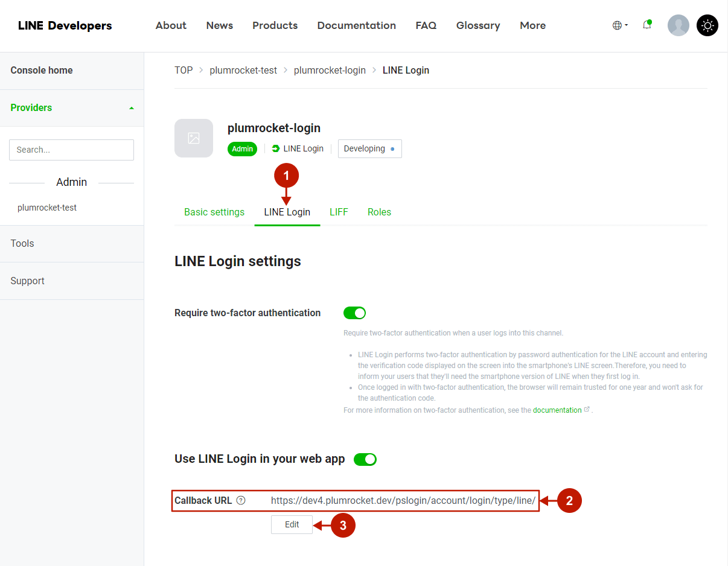Toggle Require two-factor authentication switch
The height and width of the screenshot is (566, 728).
(354, 313)
